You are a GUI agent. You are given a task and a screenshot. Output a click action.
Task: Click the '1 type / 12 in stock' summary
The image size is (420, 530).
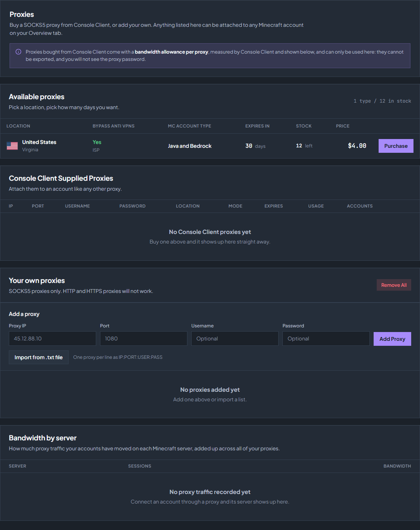point(382,101)
